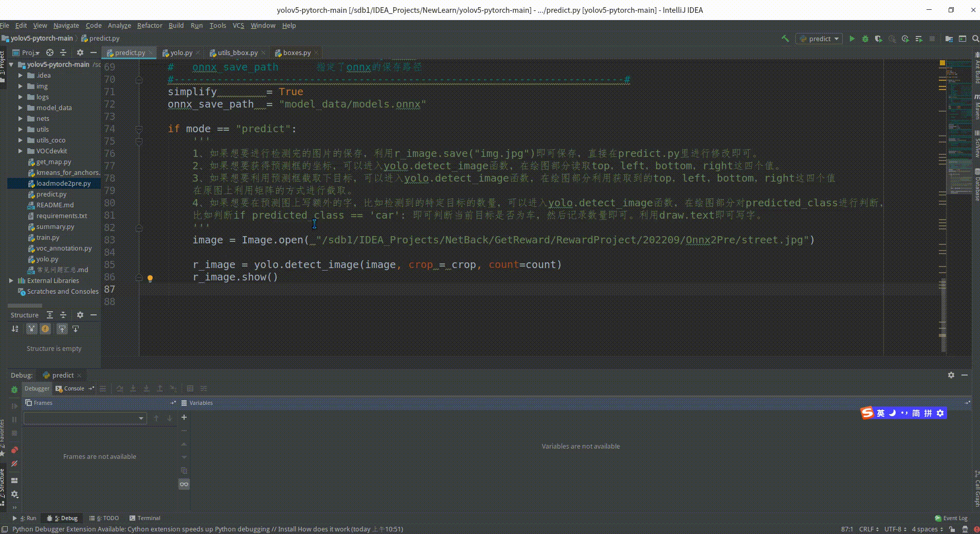Open the Terminal tool window

point(145,518)
